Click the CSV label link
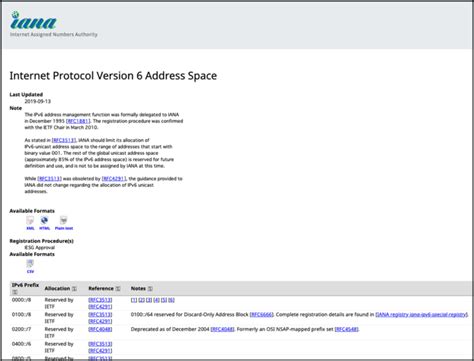 30,272
